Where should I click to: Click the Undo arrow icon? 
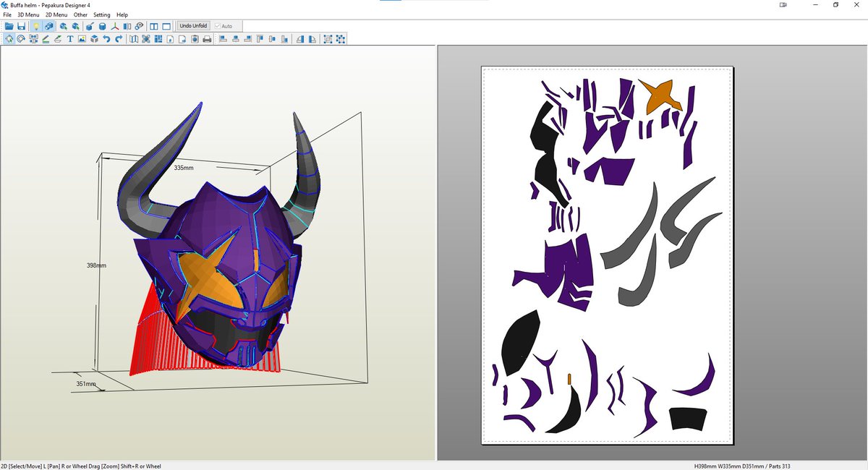(x=106, y=38)
